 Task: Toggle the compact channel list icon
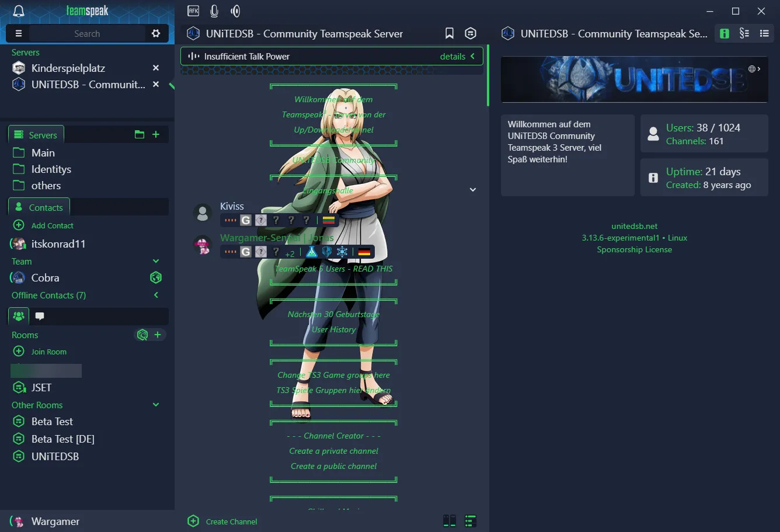click(x=471, y=521)
